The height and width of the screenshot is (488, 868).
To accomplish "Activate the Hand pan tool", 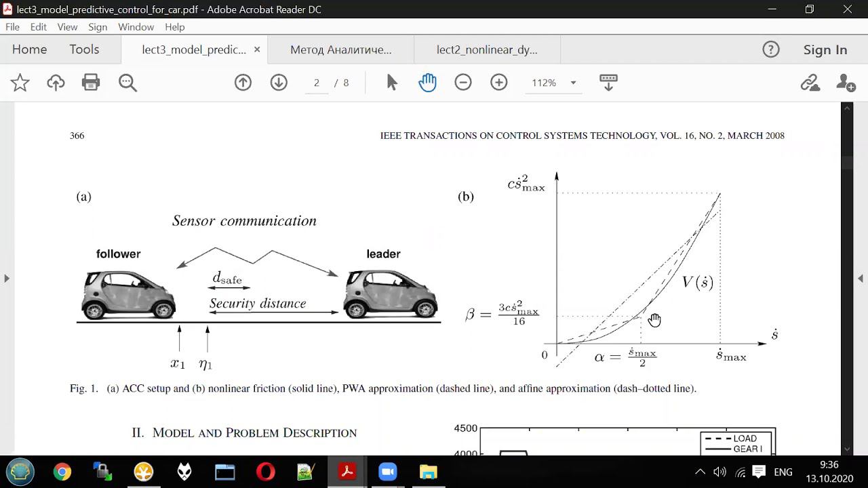I will [427, 83].
